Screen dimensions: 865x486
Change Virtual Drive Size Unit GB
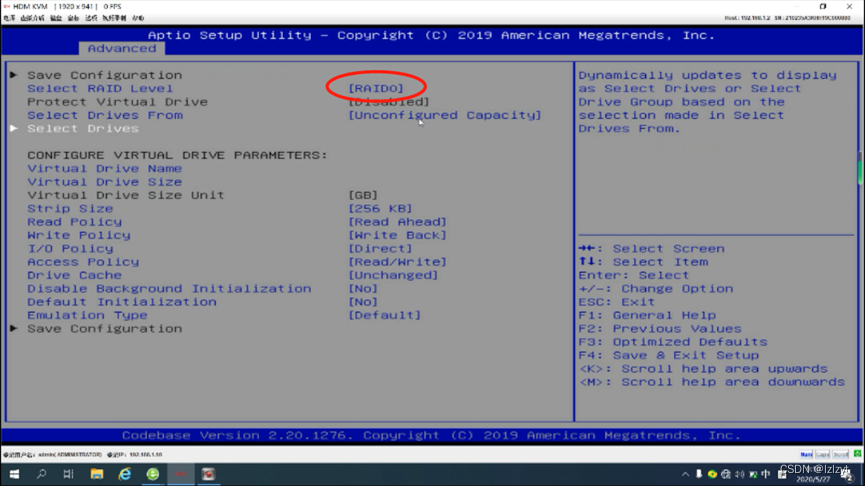[x=362, y=195]
